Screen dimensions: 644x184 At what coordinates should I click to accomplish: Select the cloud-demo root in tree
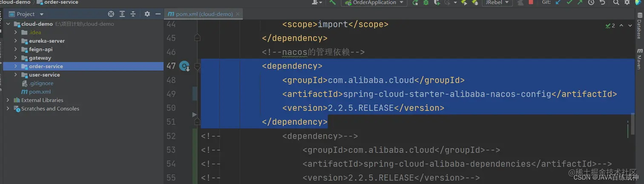(x=37, y=24)
